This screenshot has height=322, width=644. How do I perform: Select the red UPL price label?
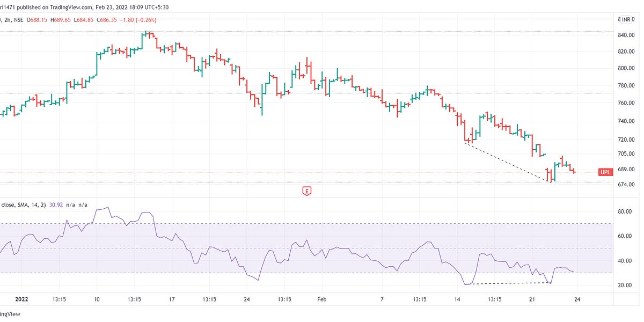coord(605,172)
